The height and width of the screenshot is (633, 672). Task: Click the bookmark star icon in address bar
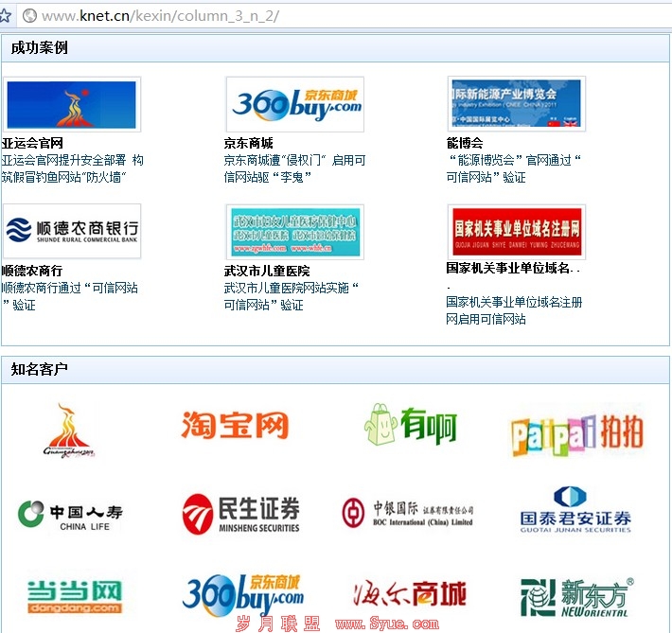point(6,15)
